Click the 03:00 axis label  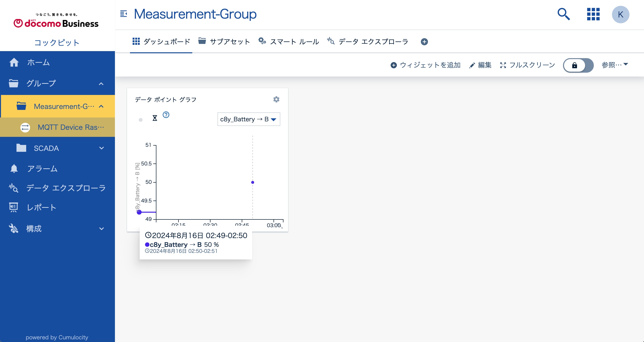[274, 225]
